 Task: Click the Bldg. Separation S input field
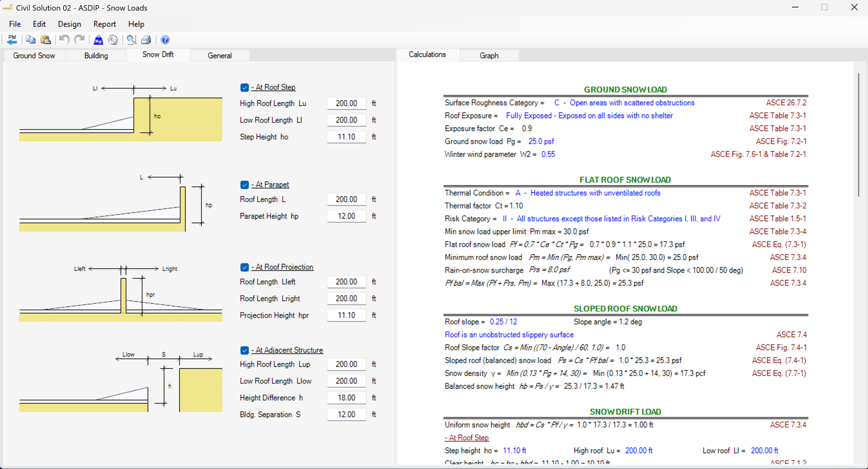pyautogui.click(x=347, y=415)
